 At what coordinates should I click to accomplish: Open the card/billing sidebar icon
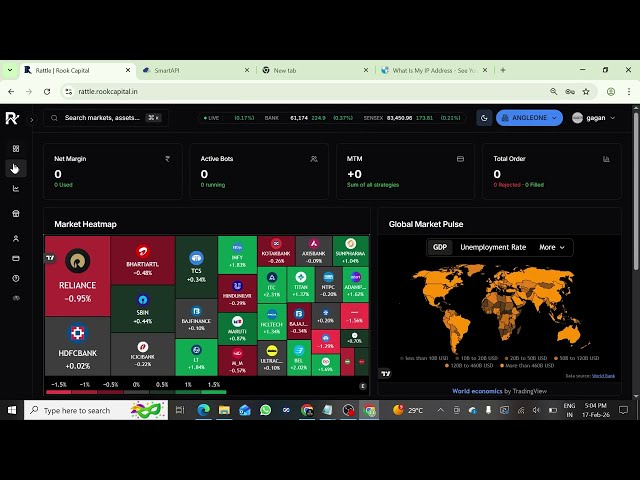click(x=16, y=258)
